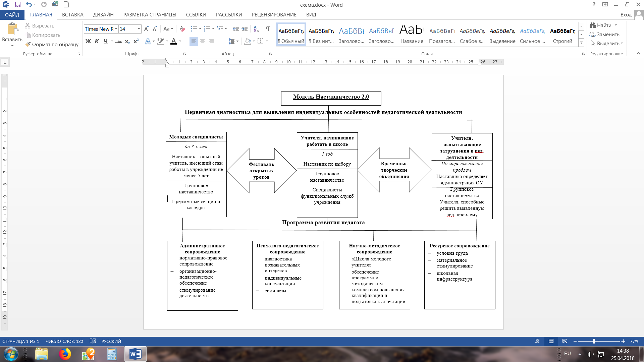Image resolution: width=644 pixels, height=362 pixels.
Task: Click Найти in the editing group
Action: pos(603,25)
